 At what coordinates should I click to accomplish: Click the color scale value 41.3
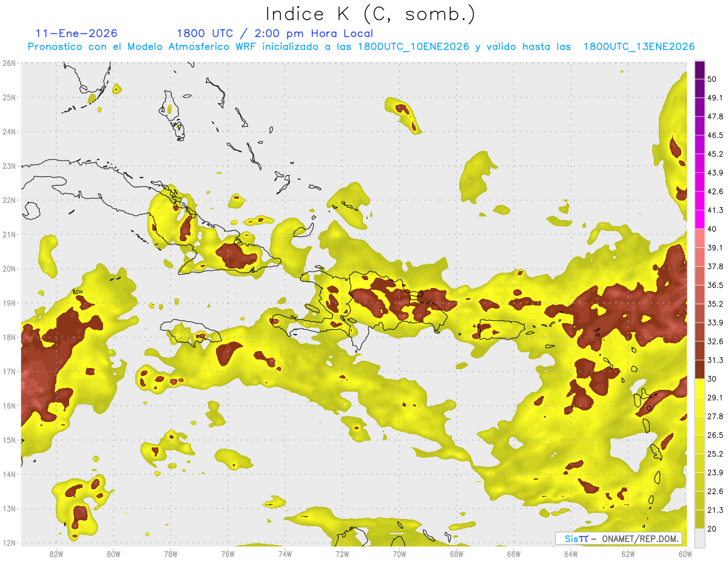tap(715, 210)
